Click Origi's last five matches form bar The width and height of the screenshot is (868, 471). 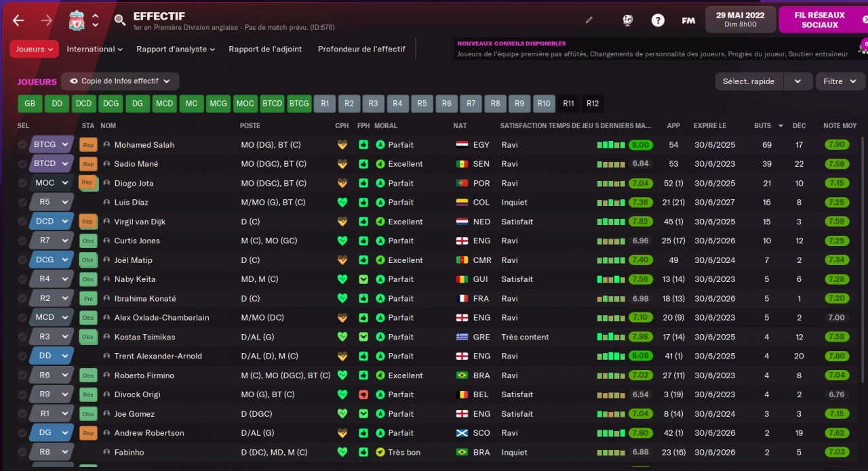click(x=611, y=394)
